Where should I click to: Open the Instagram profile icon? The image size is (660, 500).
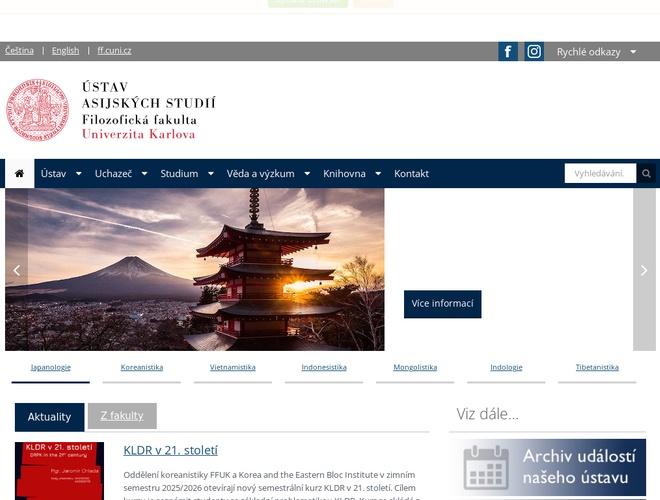[535, 52]
